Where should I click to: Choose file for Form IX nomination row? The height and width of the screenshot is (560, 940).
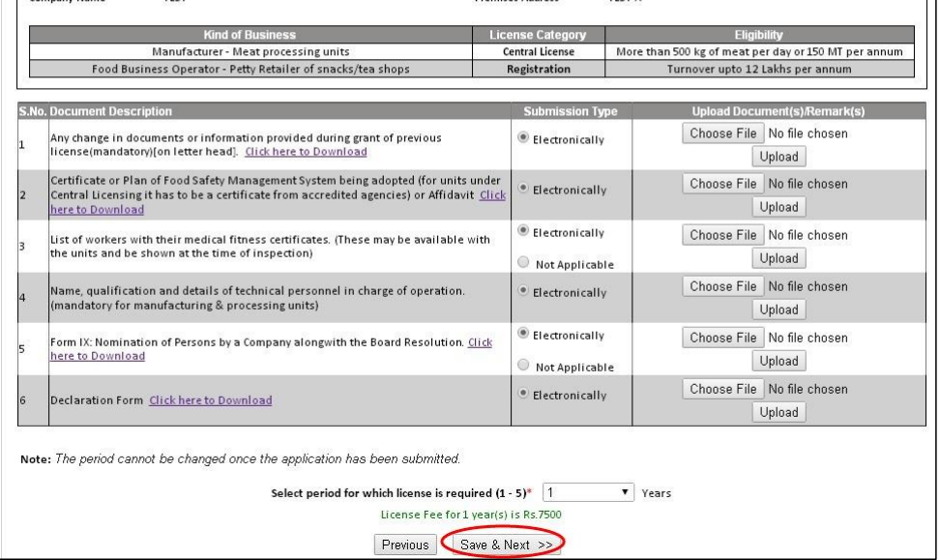coord(723,338)
